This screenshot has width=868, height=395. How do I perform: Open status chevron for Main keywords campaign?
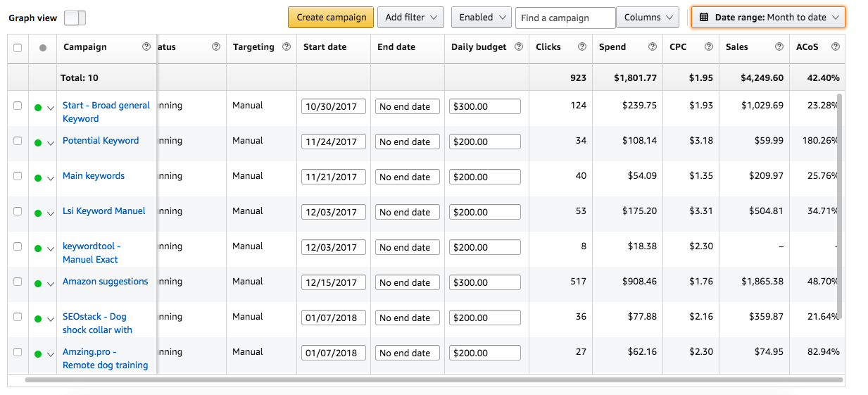pyautogui.click(x=51, y=178)
